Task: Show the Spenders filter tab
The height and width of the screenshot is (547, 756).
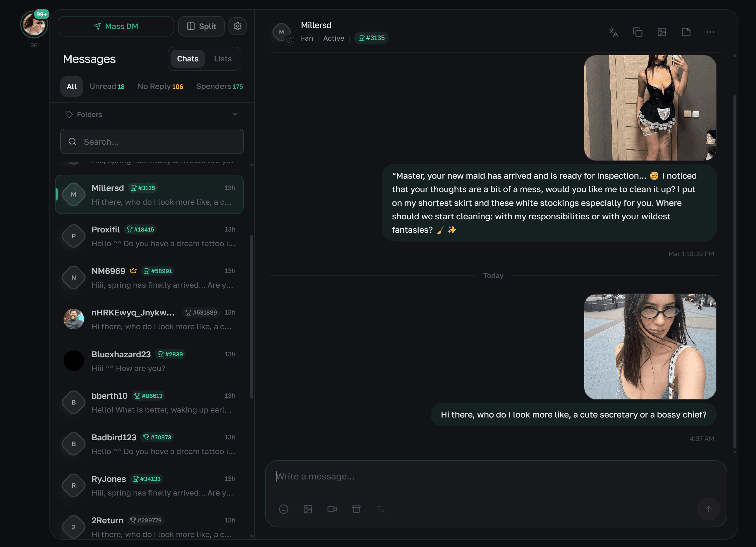Action: click(219, 86)
